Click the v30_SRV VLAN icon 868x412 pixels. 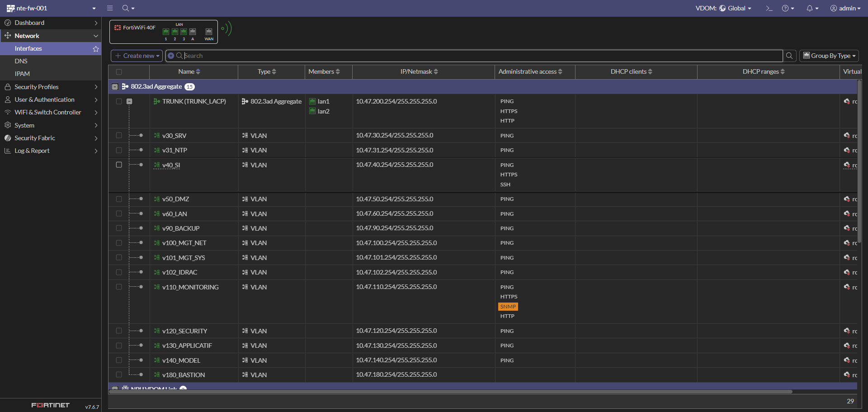tap(156, 136)
